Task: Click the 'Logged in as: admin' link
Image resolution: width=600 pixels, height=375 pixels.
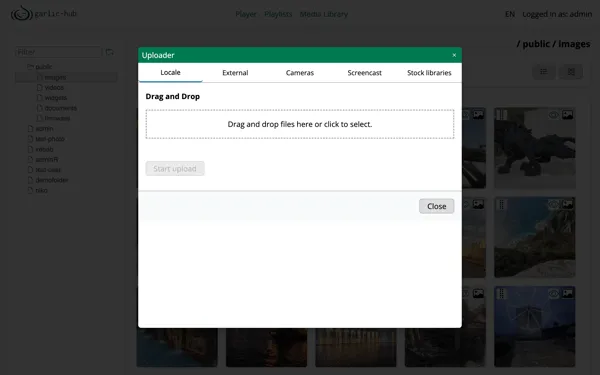Action: tap(557, 14)
